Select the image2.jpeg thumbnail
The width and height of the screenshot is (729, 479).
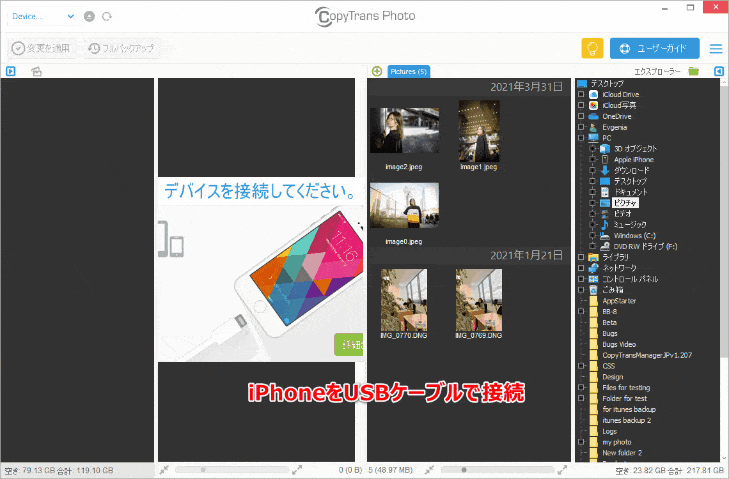[x=404, y=131]
